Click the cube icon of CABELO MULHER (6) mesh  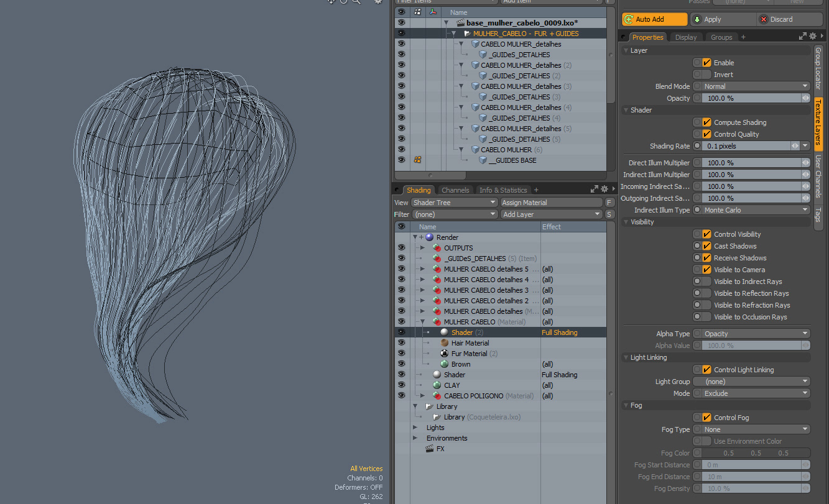(475, 150)
